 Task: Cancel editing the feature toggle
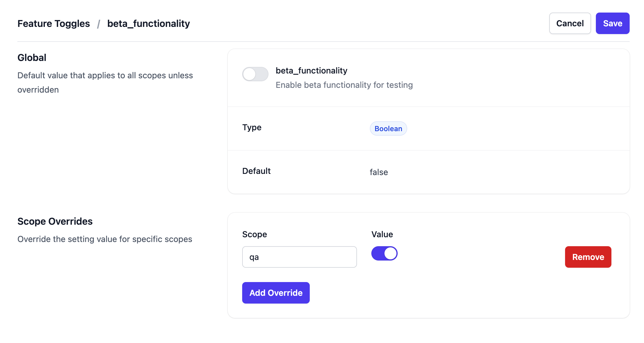point(570,23)
